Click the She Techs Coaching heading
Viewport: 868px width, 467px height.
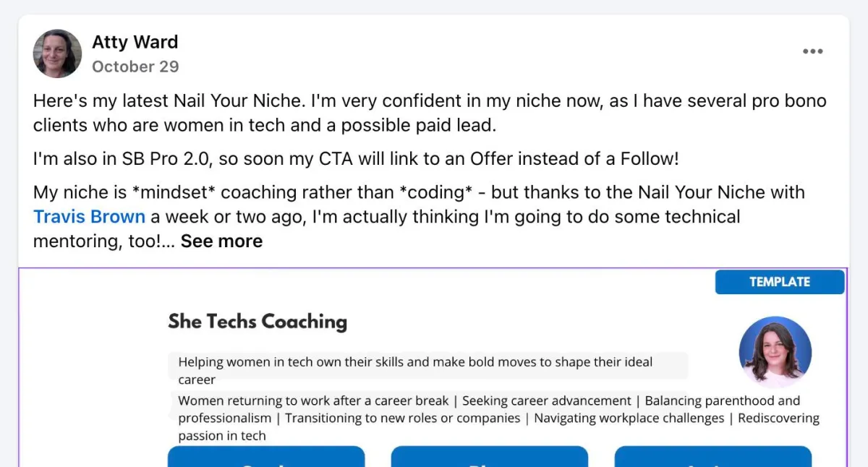click(x=258, y=321)
